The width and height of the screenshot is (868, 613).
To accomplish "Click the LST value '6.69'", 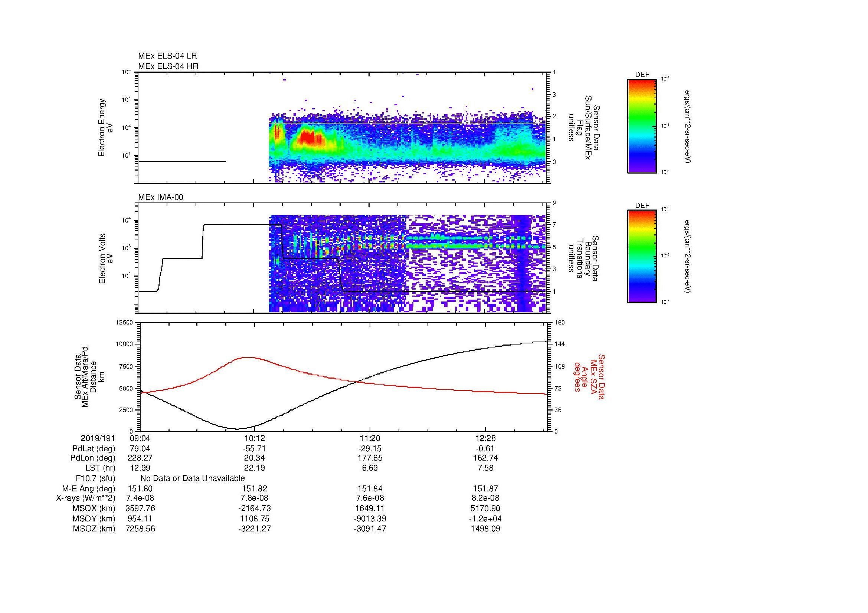I will tap(370, 468).
